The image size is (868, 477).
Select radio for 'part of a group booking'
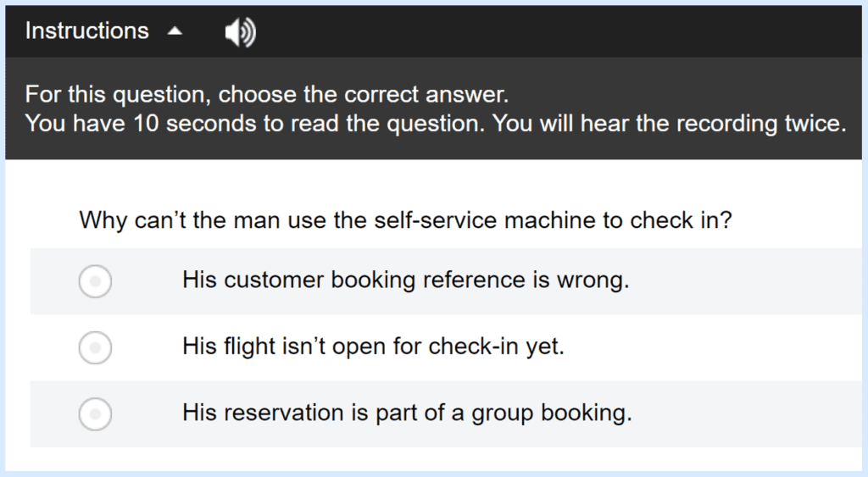click(x=95, y=414)
